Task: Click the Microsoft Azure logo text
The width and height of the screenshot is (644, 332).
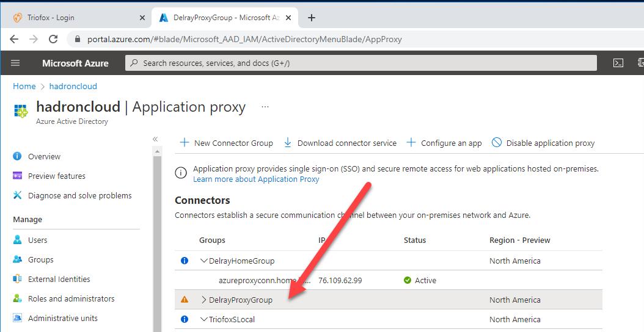Action: coord(75,63)
